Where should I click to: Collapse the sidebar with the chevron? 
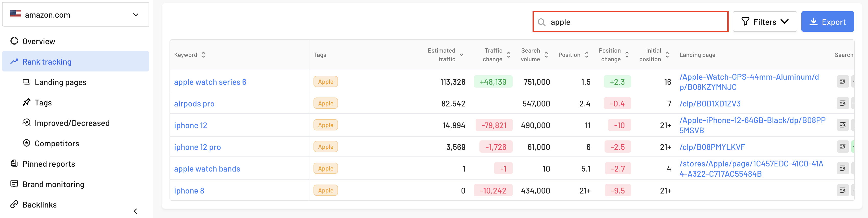pos(136,211)
